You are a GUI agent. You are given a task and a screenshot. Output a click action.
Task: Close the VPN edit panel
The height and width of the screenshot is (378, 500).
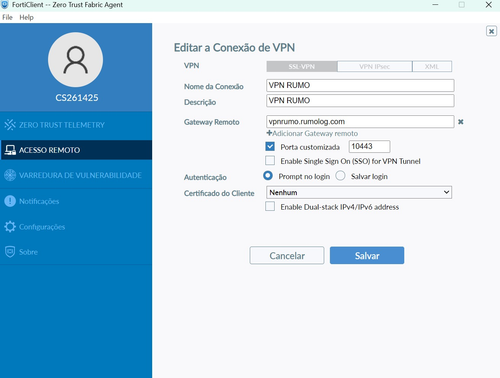click(491, 31)
